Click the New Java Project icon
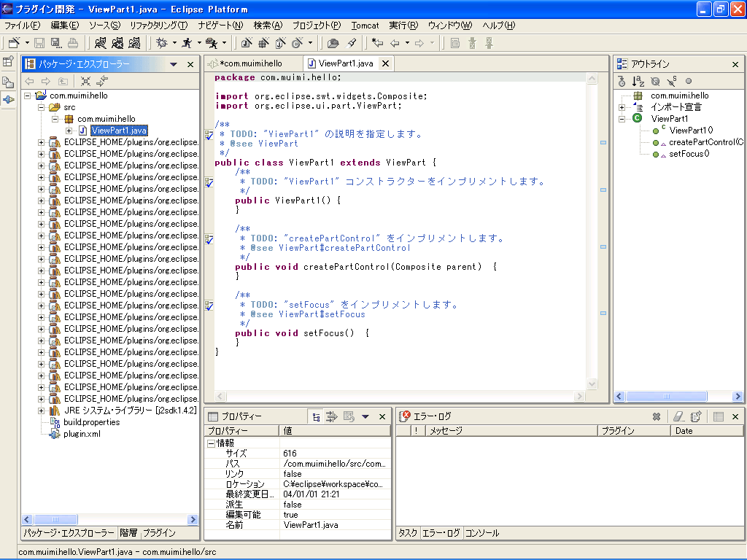Viewport: 747px width, 560px height. pyautogui.click(x=247, y=43)
